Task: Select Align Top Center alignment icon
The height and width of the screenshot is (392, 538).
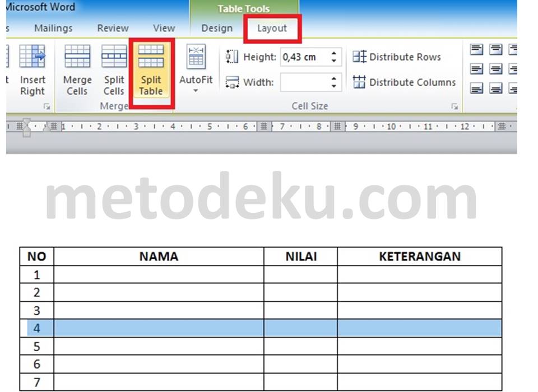Action: tap(496, 50)
